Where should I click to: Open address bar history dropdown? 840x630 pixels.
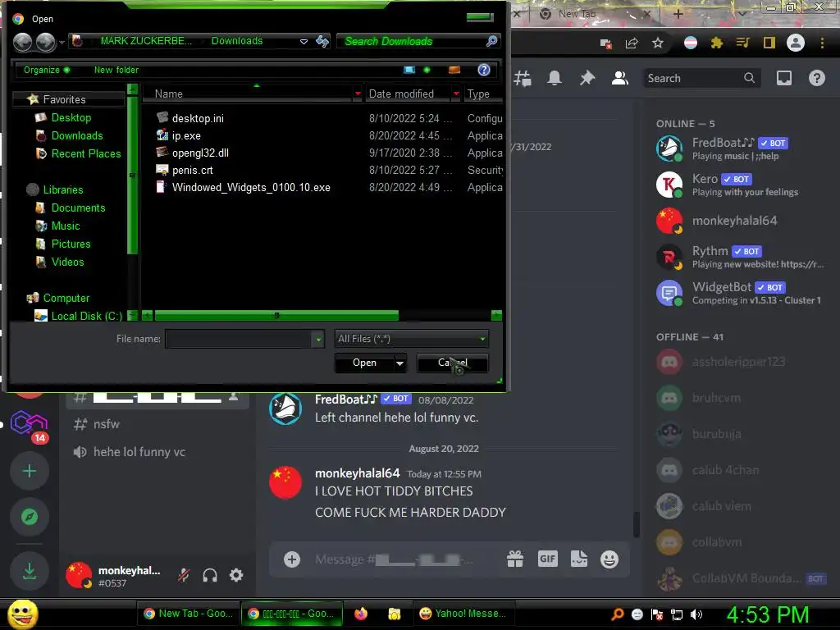pyautogui.click(x=304, y=41)
